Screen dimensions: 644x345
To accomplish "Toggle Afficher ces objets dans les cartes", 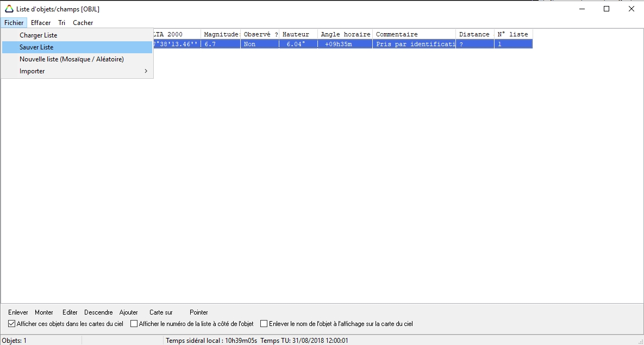I will (12, 324).
